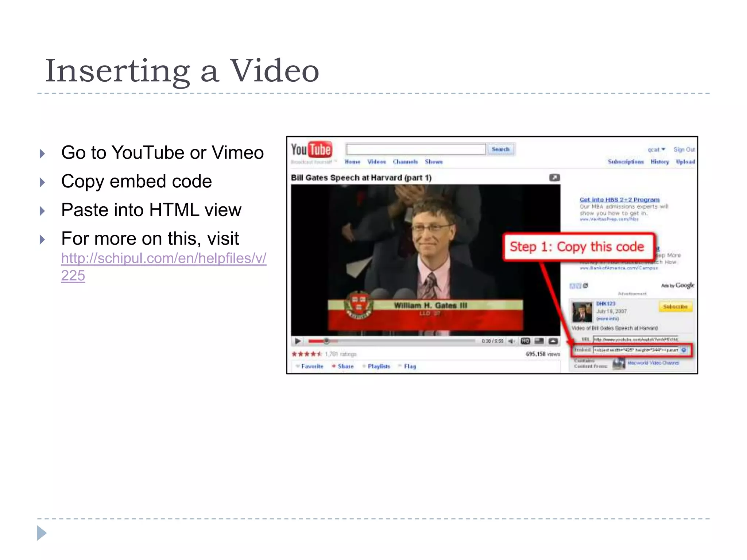Open History link
747x560 pixels.
[659, 162]
